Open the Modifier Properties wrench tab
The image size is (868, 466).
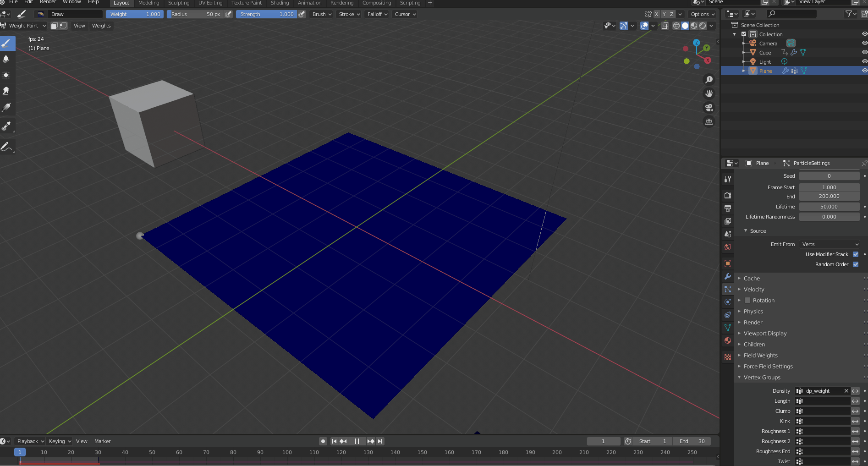pyautogui.click(x=728, y=276)
